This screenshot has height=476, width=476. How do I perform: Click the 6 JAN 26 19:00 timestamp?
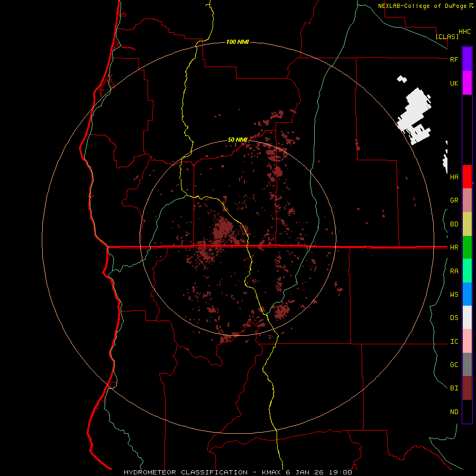tap(319, 472)
